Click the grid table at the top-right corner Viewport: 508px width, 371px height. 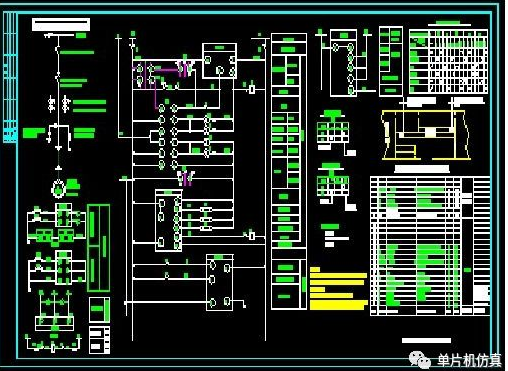pos(448,61)
